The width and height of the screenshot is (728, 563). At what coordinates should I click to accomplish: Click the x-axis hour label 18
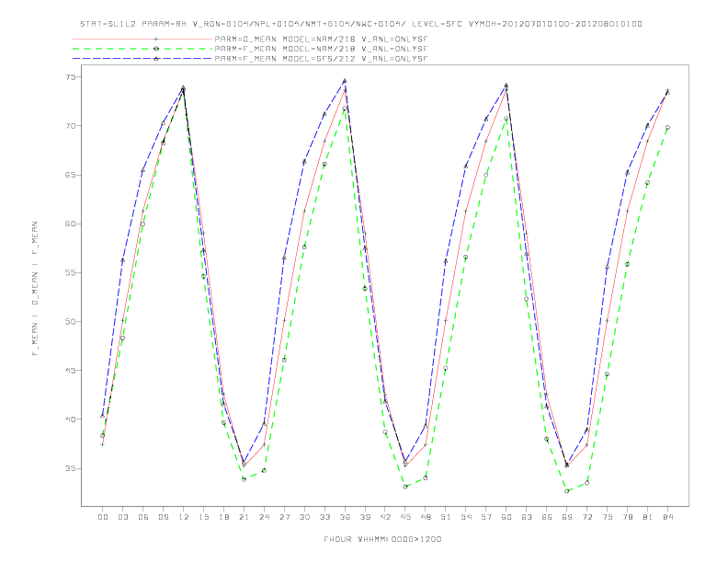(223, 517)
